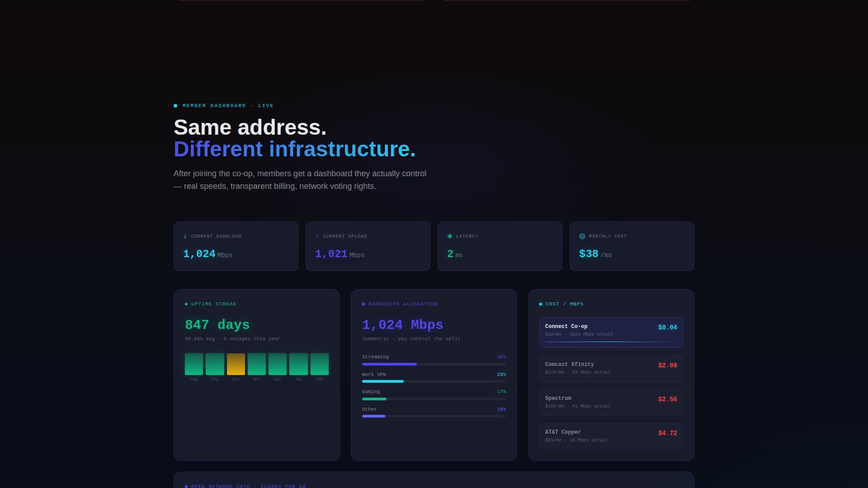The height and width of the screenshot is (488, 868).
Task: Click the green live indicator dot beside Member Dashboard
Action: pos(175,105)
